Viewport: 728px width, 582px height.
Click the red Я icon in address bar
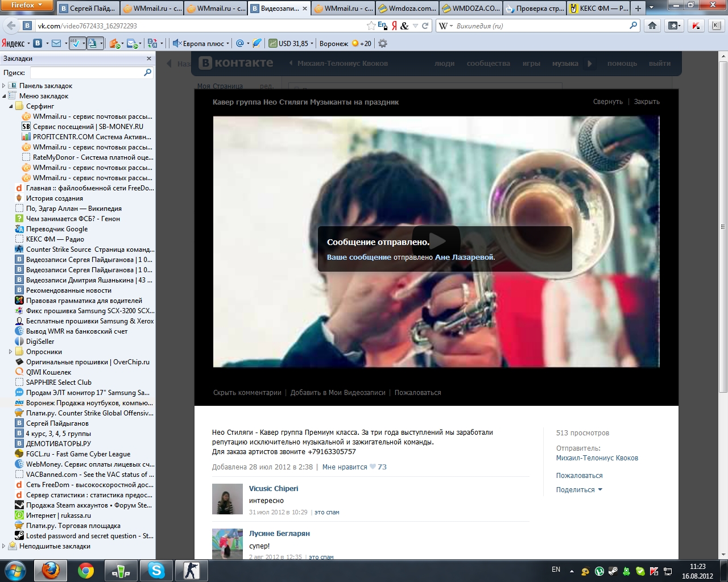[394, 26]
